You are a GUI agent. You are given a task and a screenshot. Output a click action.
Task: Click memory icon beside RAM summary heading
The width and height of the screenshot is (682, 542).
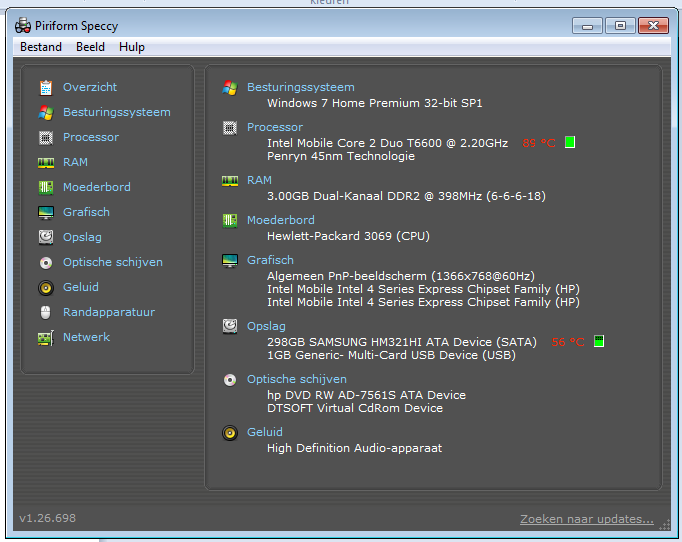230,181
